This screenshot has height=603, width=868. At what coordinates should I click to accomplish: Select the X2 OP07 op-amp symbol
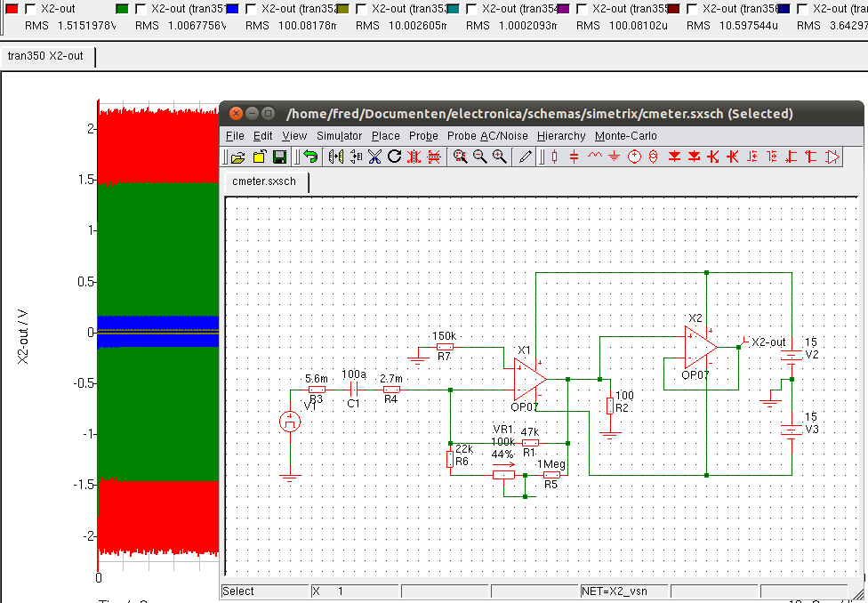click(700, 347)
